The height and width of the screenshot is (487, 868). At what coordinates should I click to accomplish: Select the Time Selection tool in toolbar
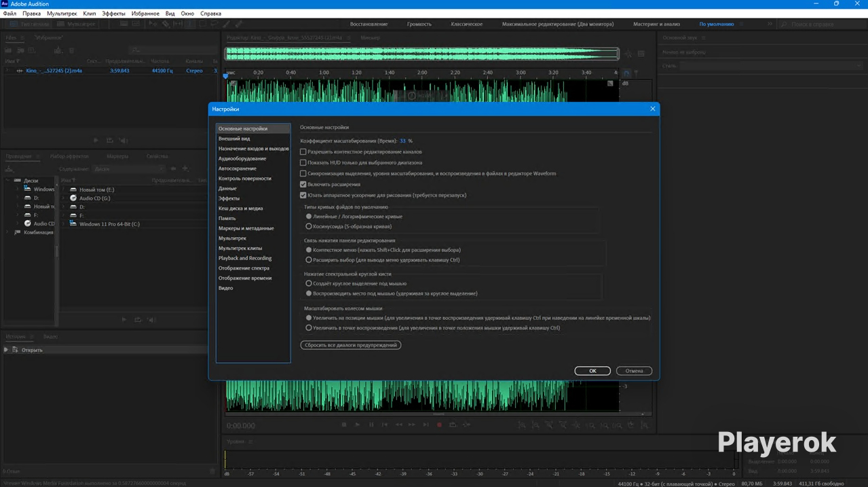click(x=189, y=24)
